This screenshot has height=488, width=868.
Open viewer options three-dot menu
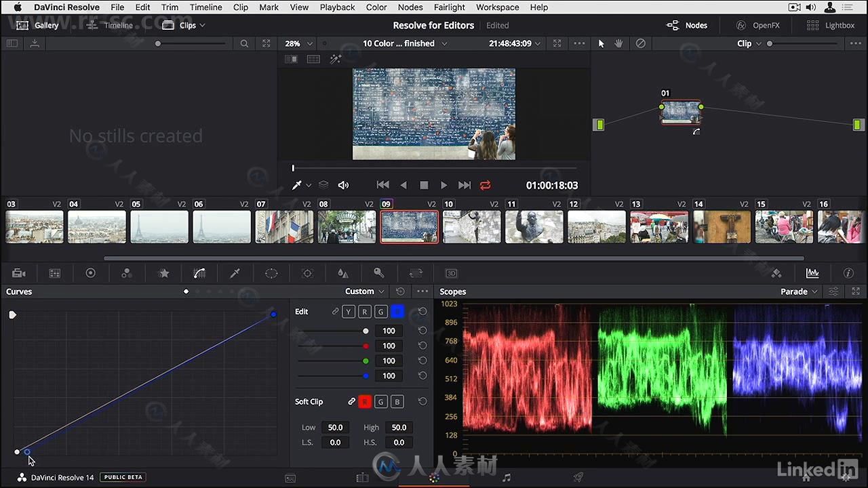[x=579, y=43]
